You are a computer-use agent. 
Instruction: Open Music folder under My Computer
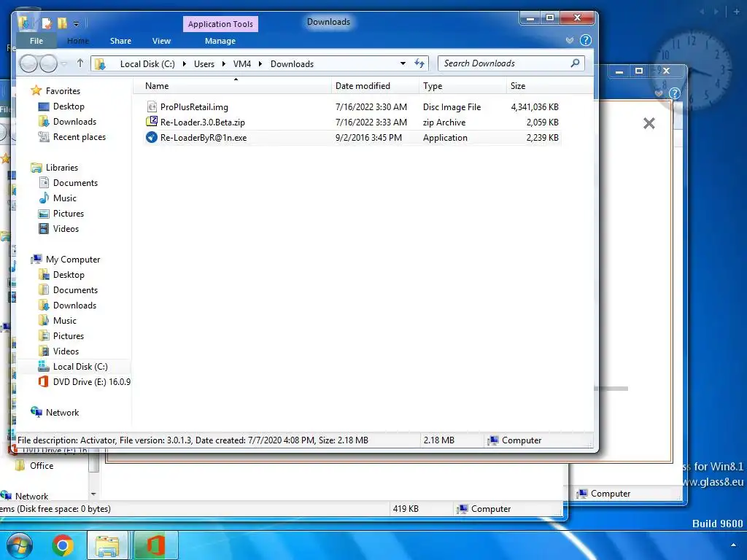click(x=65, y=321)
